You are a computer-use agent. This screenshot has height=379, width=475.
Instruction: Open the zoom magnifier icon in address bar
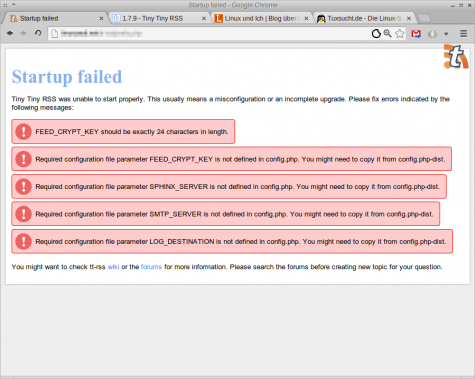tap(387, 33)
